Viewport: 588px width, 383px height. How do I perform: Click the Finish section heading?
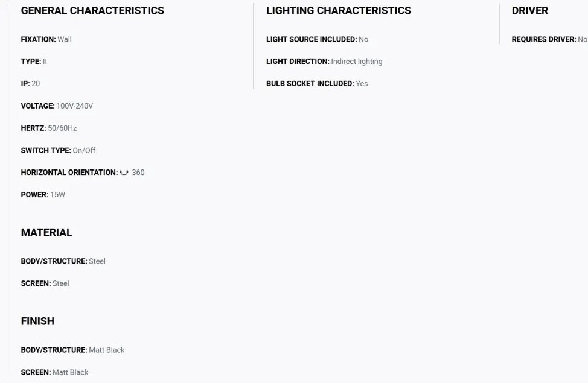tap(37, 321)
